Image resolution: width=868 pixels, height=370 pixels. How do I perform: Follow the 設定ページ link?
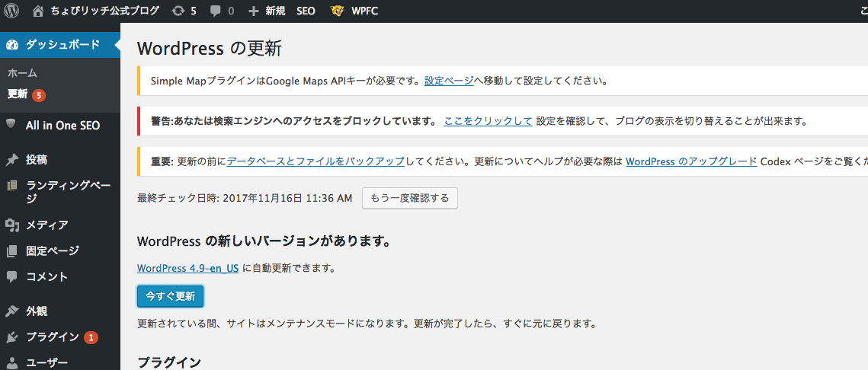point(449,81)
